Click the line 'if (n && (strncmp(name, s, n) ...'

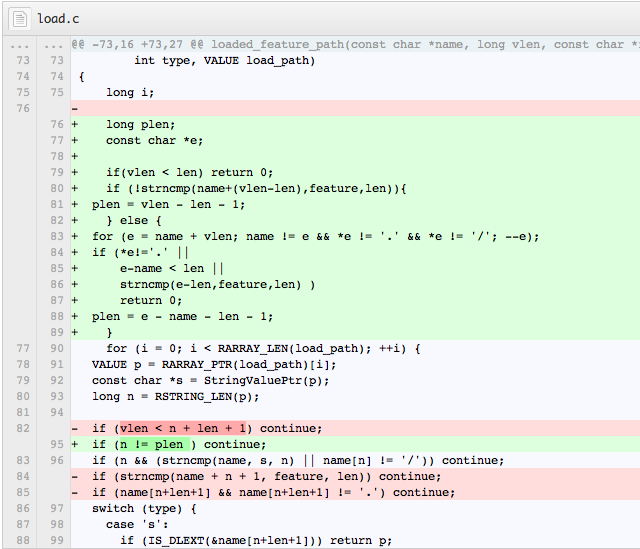(298, 460)
